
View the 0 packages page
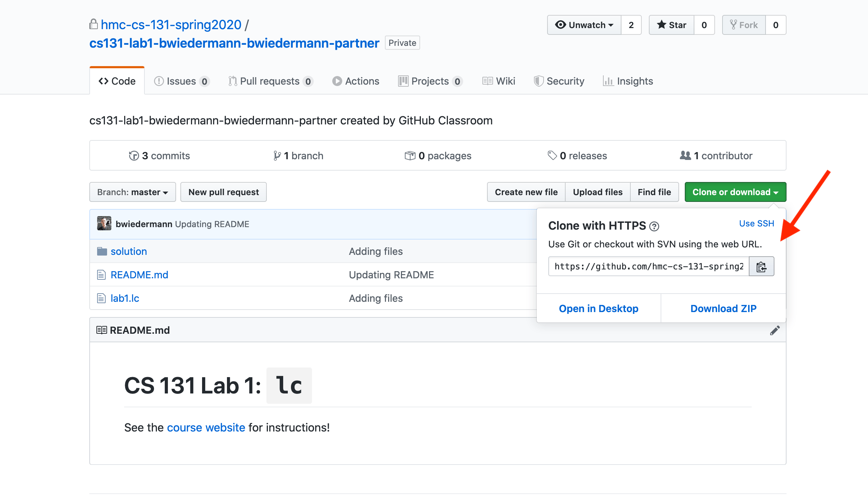438,156
